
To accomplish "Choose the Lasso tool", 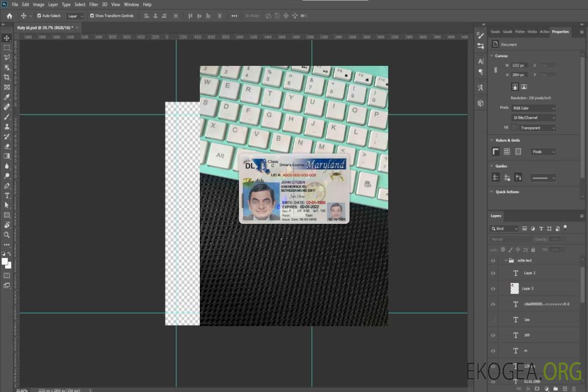I will tap(7, 58).
